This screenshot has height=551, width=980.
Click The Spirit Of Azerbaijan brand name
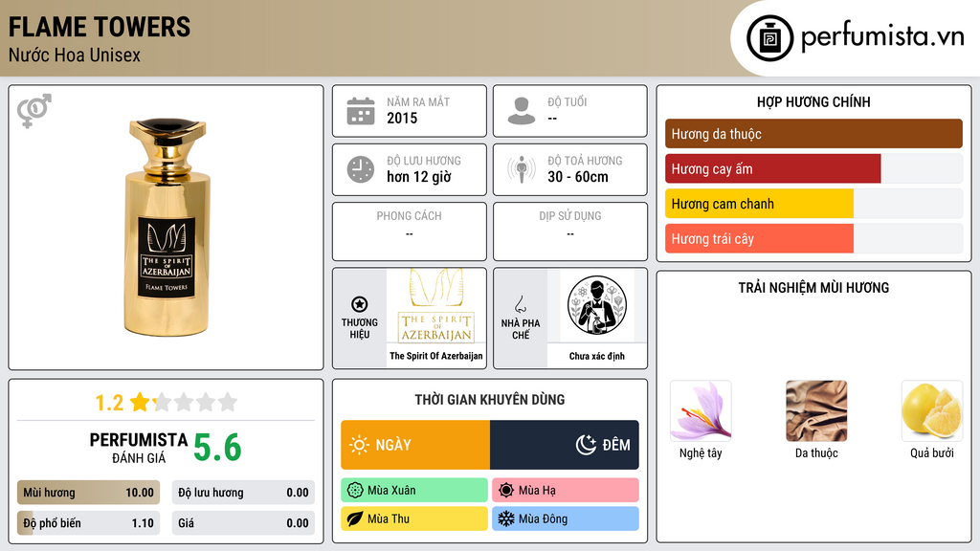pyautogui.click(x=436, y=356)
